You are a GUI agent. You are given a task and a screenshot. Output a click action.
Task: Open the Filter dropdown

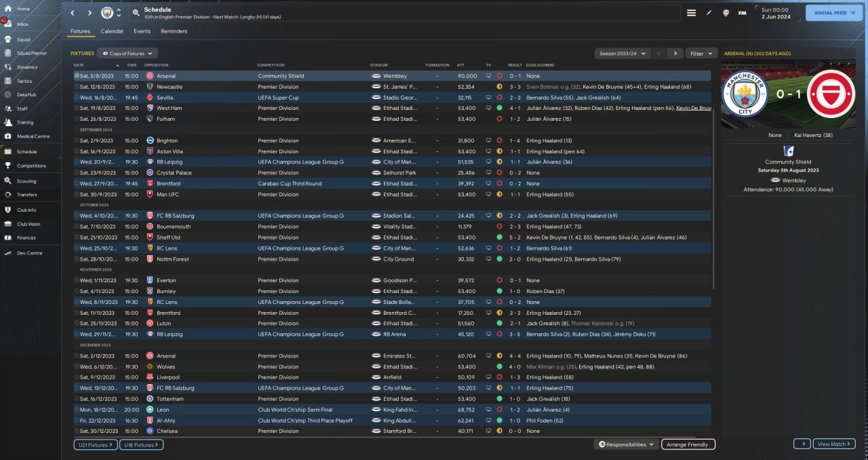pyautogui.click(x=702, y=53)
